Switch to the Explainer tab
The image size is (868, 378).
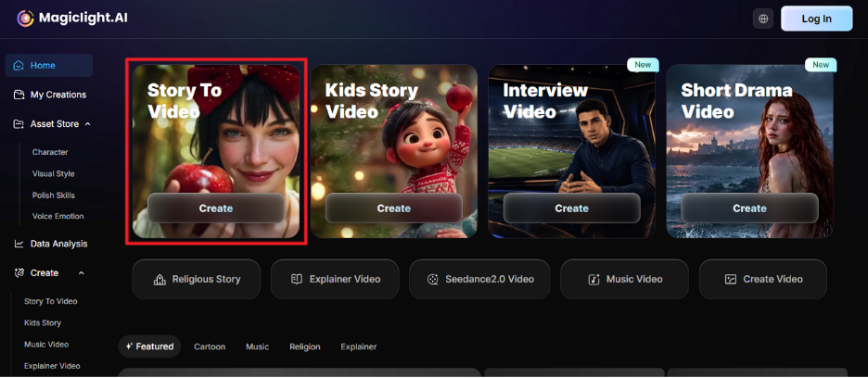click(x=359, y=346)
